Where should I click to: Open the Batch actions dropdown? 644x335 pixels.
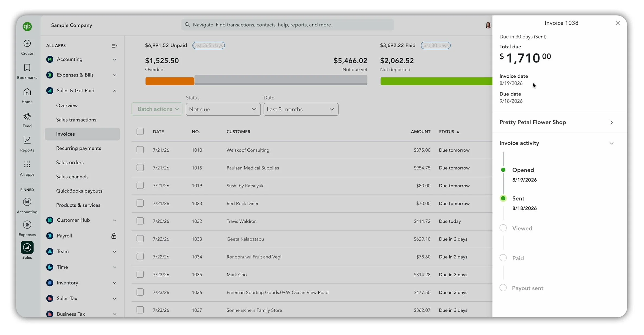coord(157,109)
